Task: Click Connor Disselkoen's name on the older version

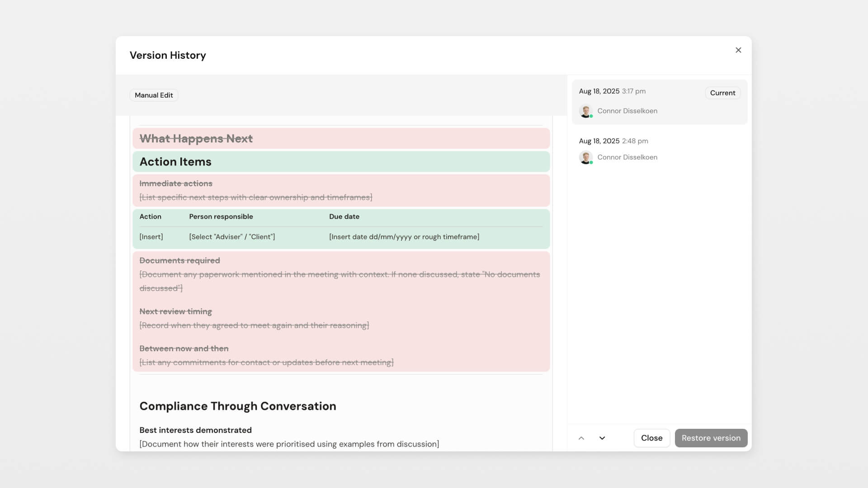Action: coord(627,157)
